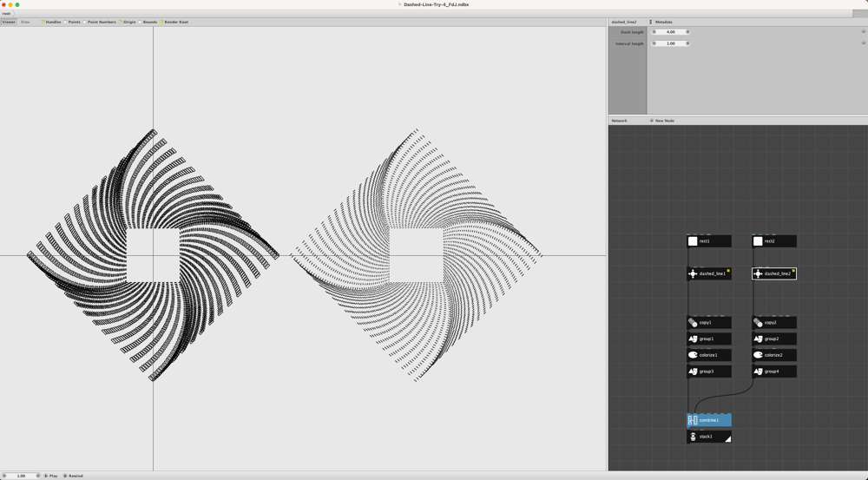This screenshot has width=868, height=480.
Task: Add a node with New Node
Action: [662, 121]
